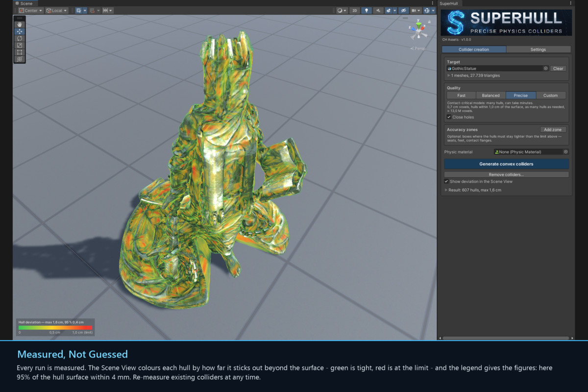Toggle hidden objects visibility eye icon

[x=404, y=10]
